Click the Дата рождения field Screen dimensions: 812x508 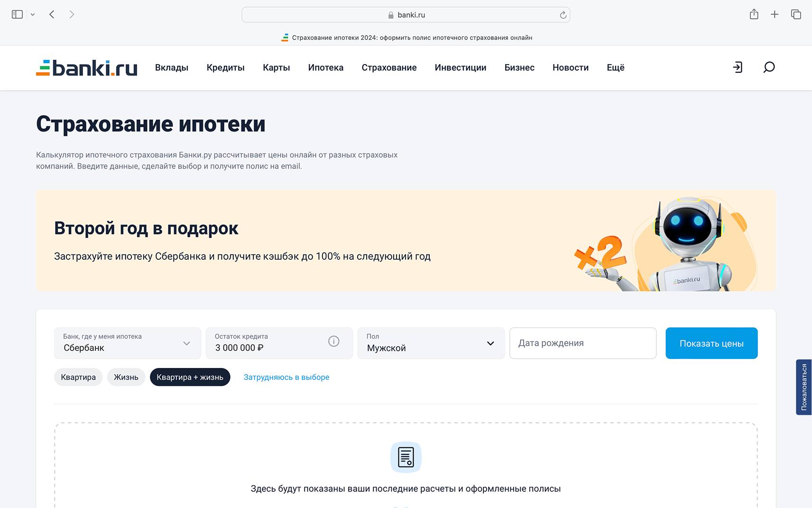coord(583,343)
